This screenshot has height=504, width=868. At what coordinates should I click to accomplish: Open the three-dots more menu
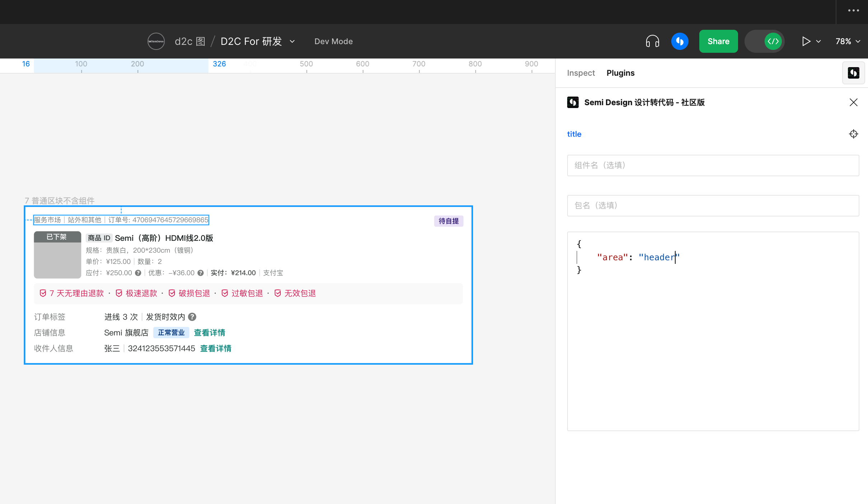click(x=853, y=10)
